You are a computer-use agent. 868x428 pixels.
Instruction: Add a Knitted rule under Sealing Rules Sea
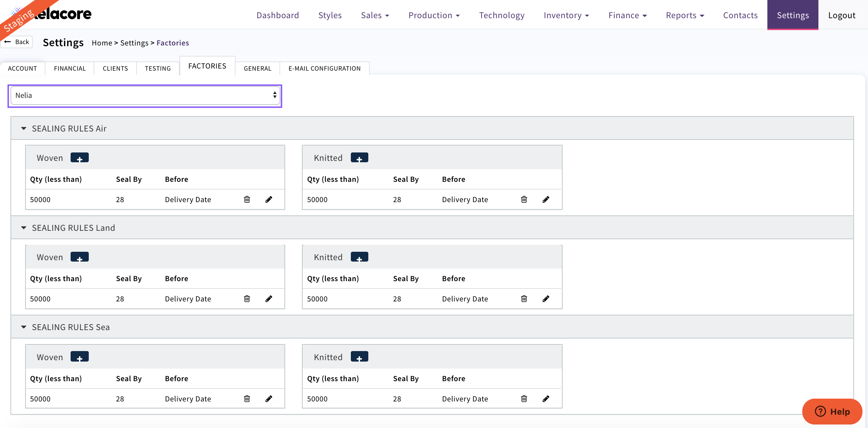359,357
